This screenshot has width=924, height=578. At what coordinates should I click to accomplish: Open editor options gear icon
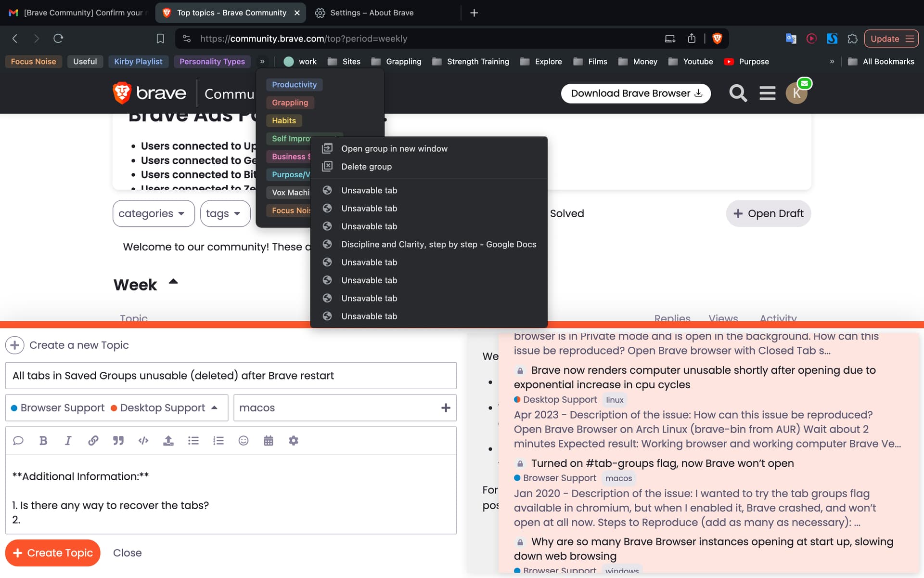pyautogui.click(x=294, y=441)
